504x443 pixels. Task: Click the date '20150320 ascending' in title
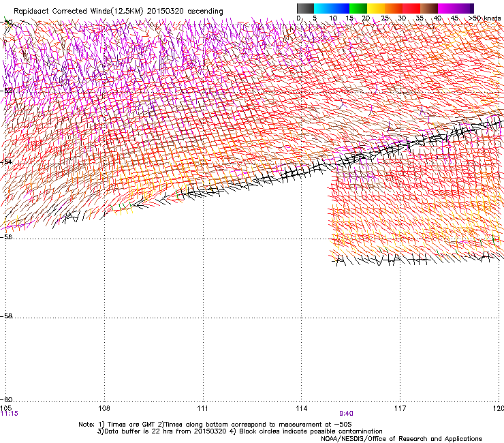point(185,11)
